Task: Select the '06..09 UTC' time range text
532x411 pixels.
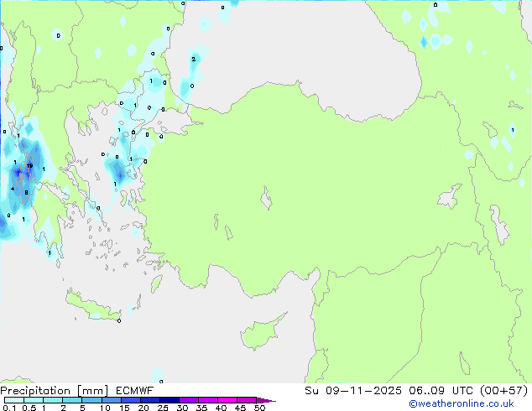Action: (441, 391)
